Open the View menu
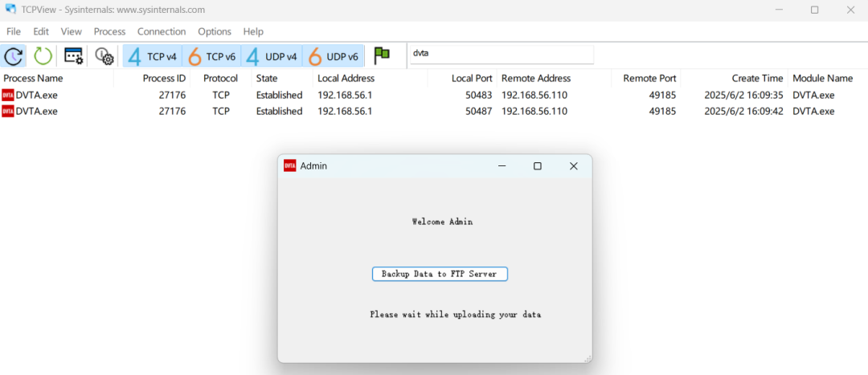 pos(72,31)
